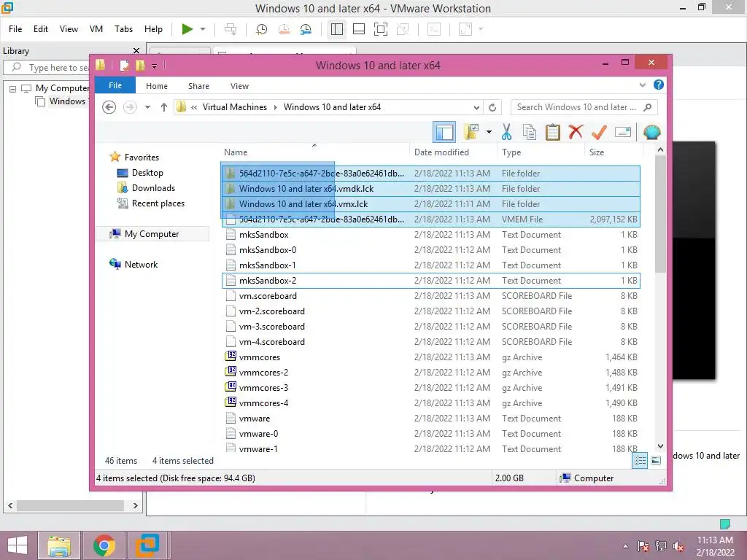747x560 pixels.
Task: Open Classic Shell settings shell icon
Action: [x=651, y=132]
